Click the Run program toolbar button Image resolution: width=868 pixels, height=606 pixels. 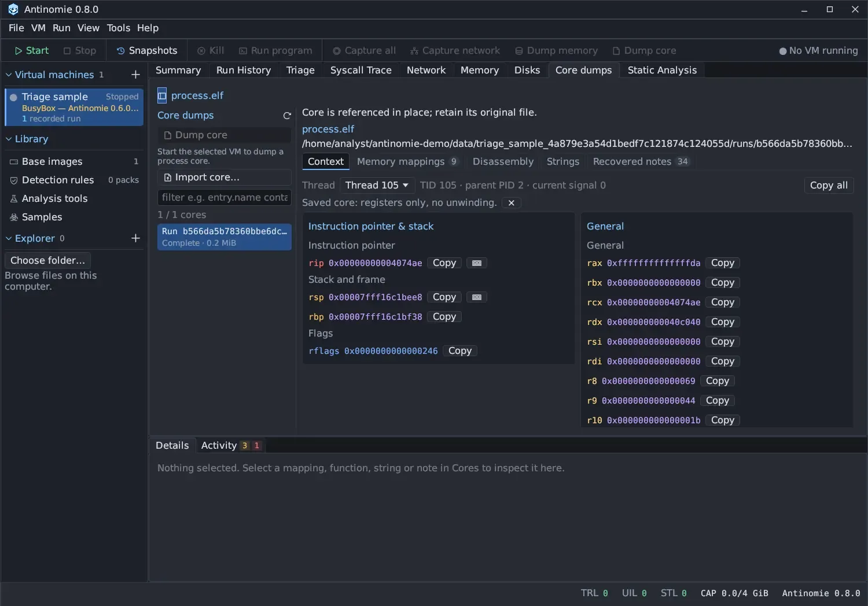[275, 51]
